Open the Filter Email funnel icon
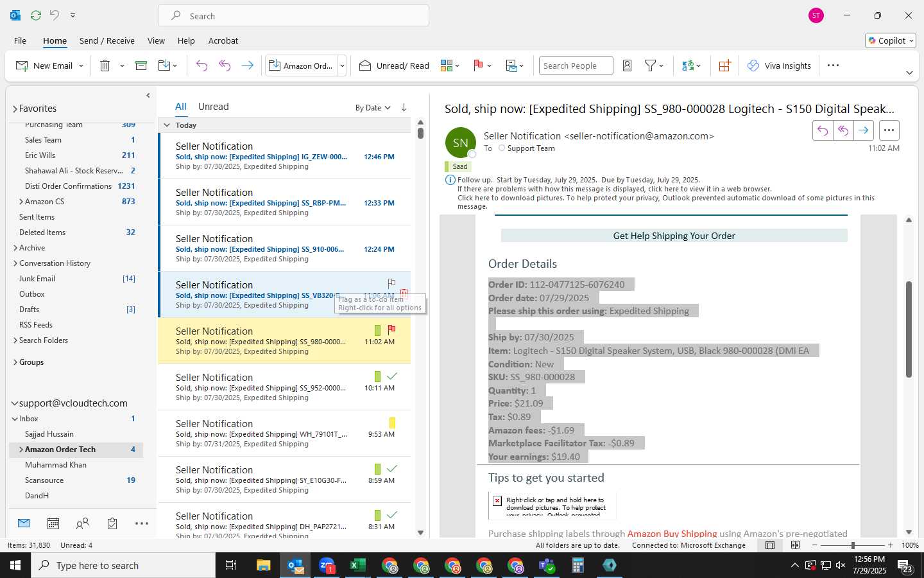The image size is (924, 578). coord(650,66)
